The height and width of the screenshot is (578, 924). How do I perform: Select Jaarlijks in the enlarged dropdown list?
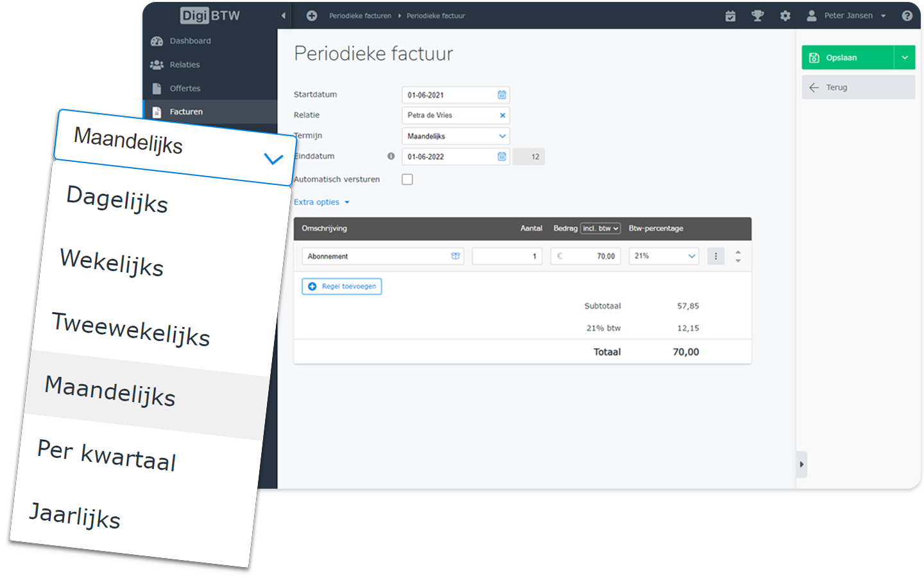(75, 516)
